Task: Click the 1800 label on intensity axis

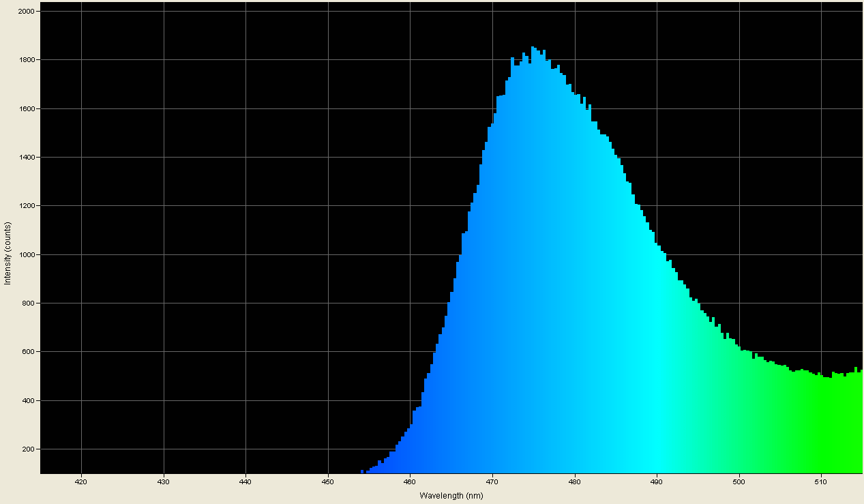Action: tap(27, 59)
